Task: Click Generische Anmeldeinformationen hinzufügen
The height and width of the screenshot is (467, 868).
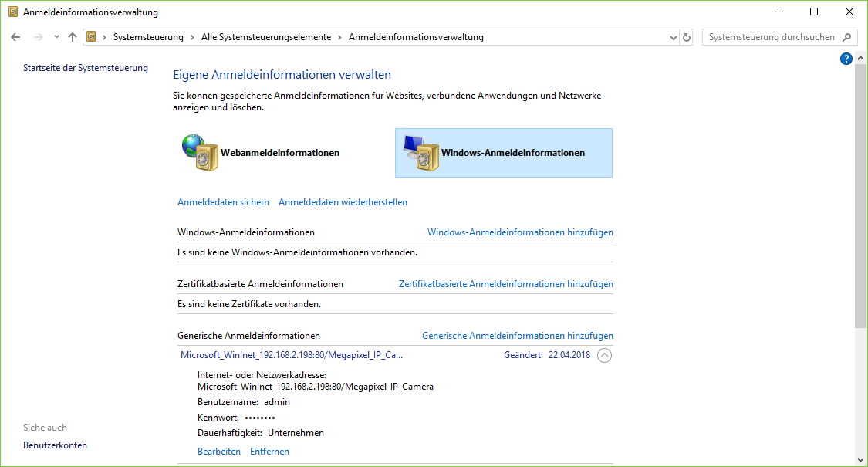Action: [518, 336]
